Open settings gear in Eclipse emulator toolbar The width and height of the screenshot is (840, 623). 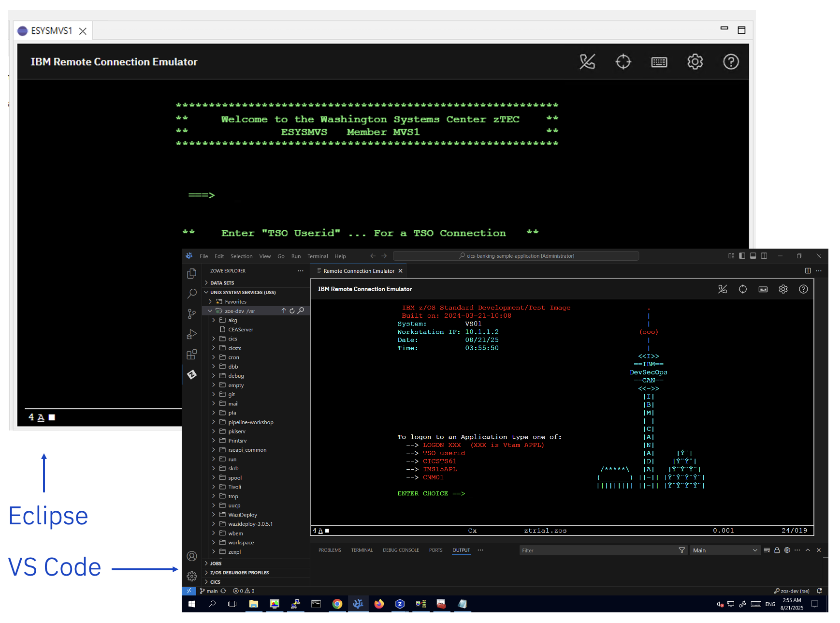(695, 62)
